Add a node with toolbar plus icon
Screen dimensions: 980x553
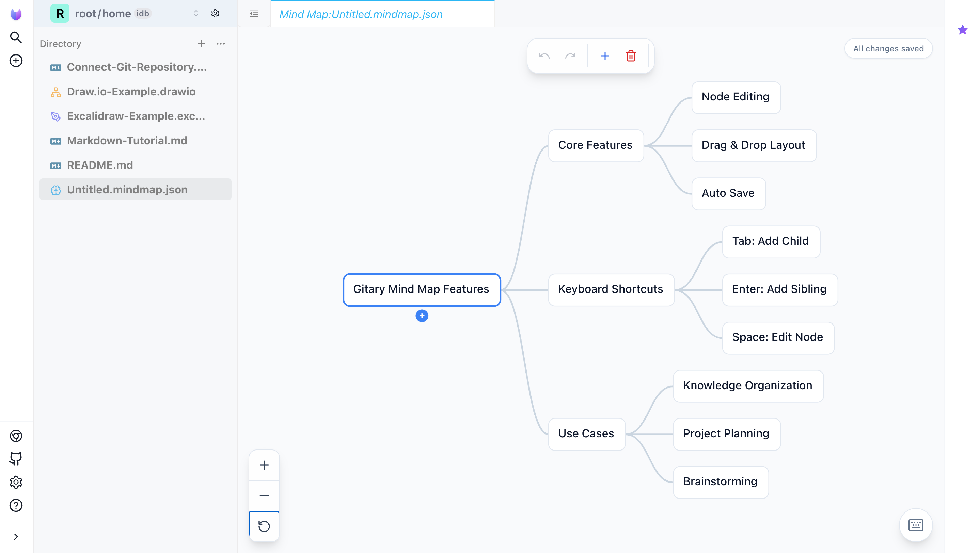605,56
